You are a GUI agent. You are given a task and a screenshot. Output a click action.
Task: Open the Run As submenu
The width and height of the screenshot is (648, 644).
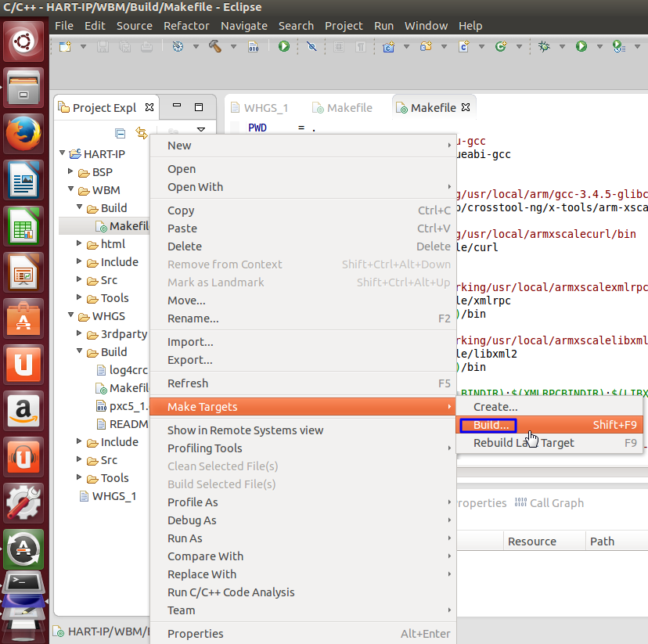tap(304, 538)
